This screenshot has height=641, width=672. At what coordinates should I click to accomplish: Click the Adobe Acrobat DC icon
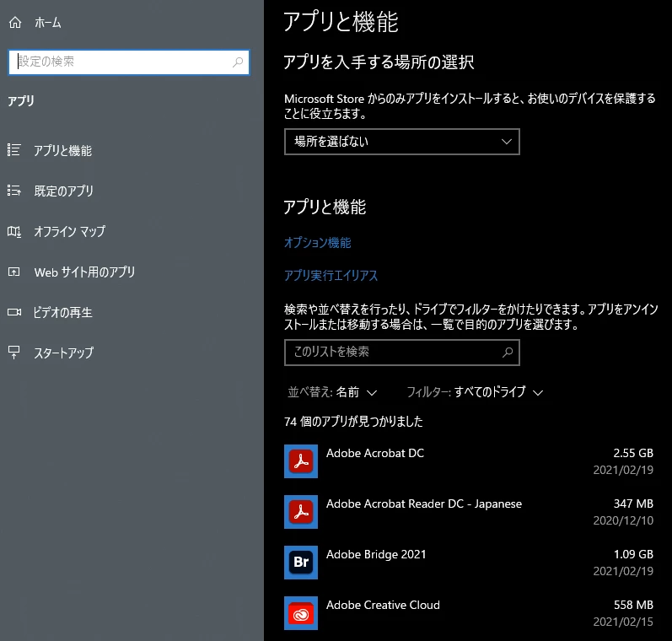pyautogui.click(x=301, y=461)
